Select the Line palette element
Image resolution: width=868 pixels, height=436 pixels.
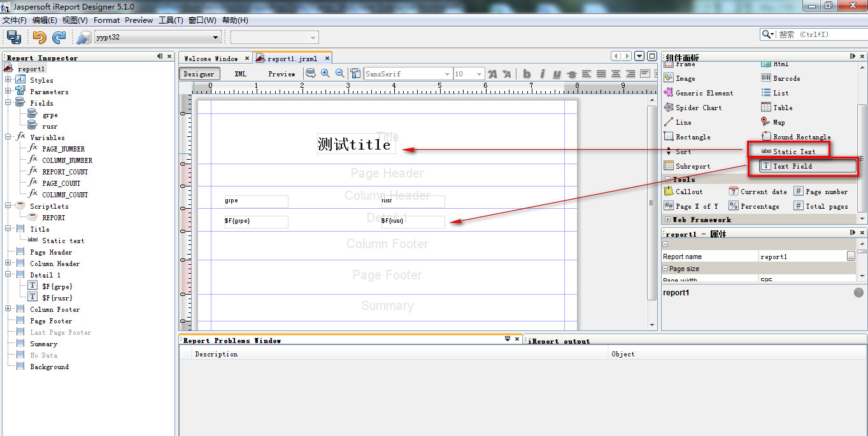pos(678,122)
